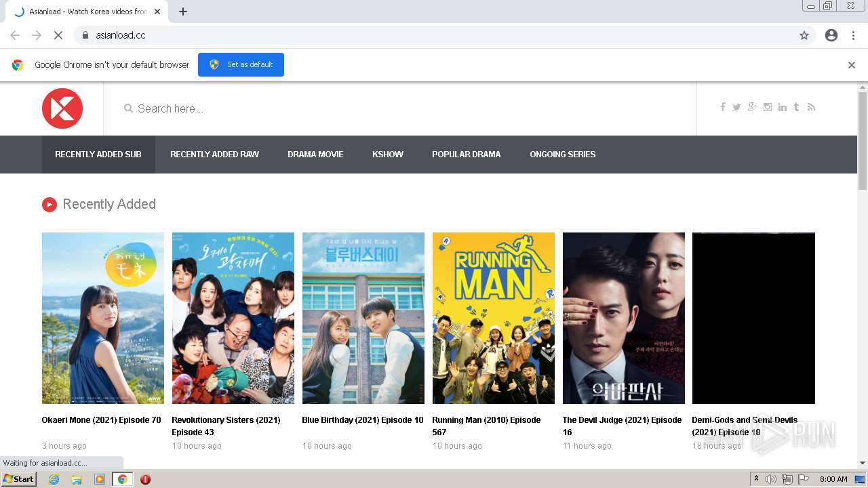Open the Popular Drama section
The height and width of the screenshot is (488, 868).
[467, 155]
